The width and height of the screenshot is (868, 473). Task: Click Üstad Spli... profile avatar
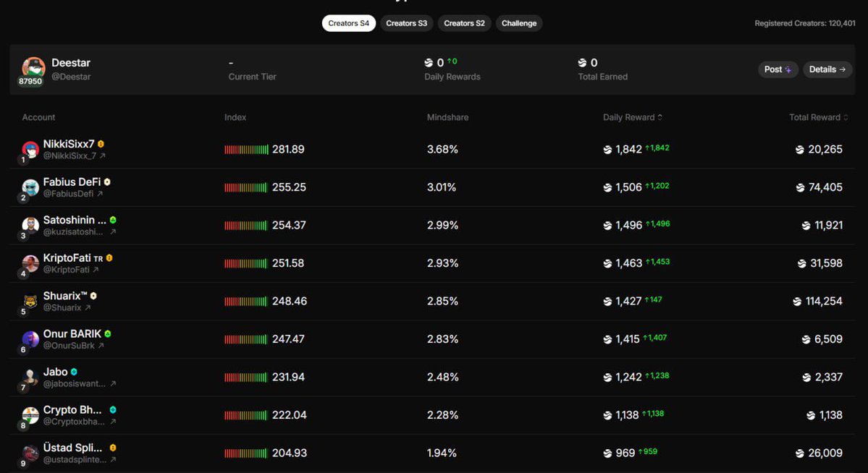[30, 453]
